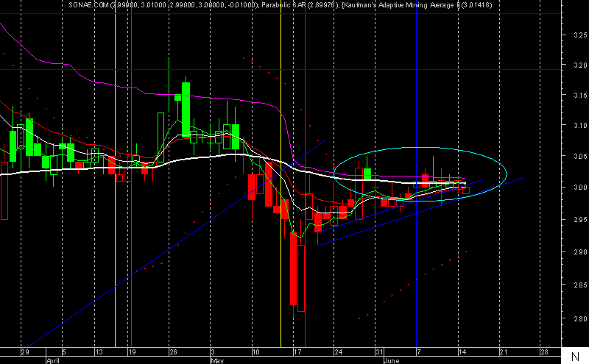The height and width of the screenshot is (364, 589).
Task: Click the June month label
Action: (x=392, y=360)
